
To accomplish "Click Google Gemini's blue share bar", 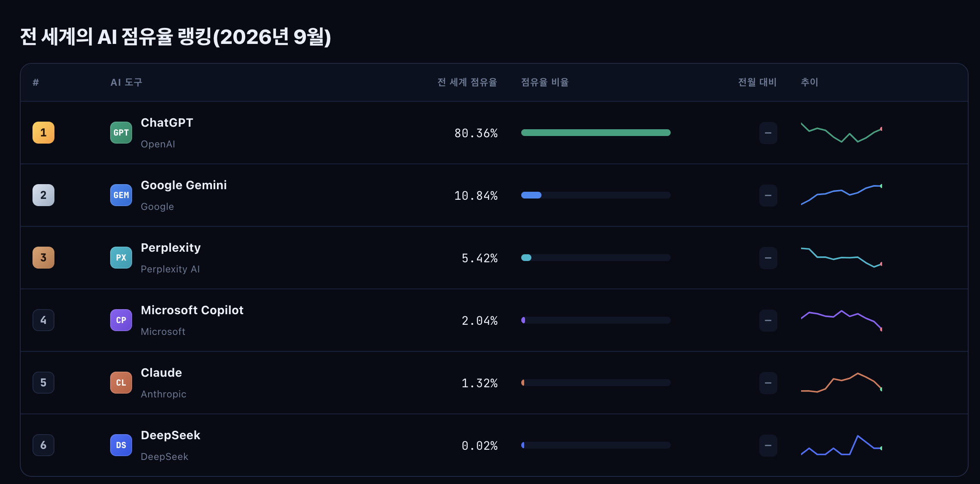I will [x=531, y=195].
